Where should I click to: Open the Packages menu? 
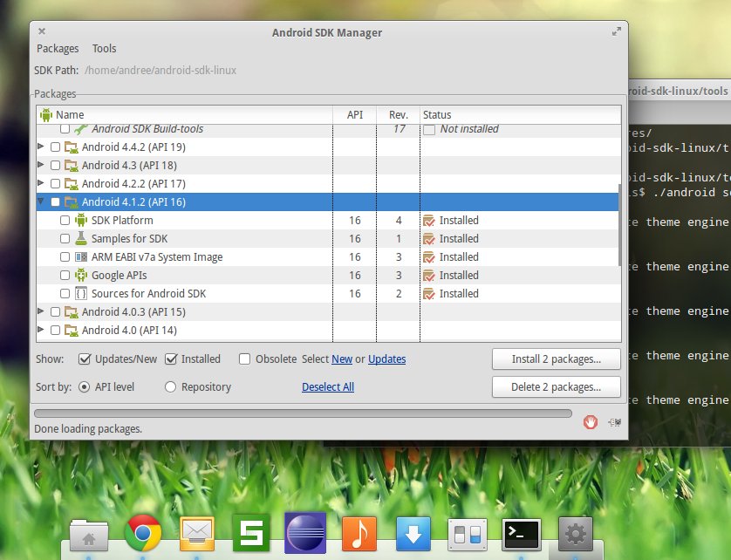pos(58,49)
